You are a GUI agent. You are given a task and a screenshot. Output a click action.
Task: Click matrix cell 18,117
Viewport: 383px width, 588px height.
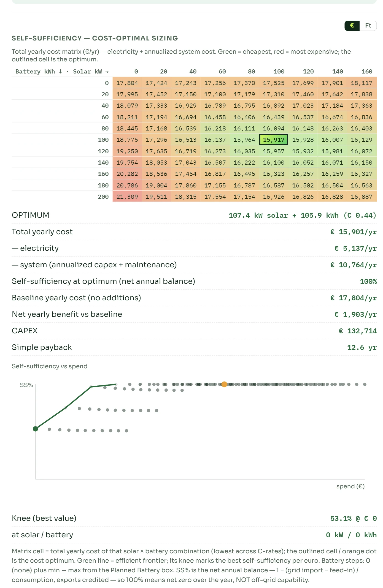[362, 83]
